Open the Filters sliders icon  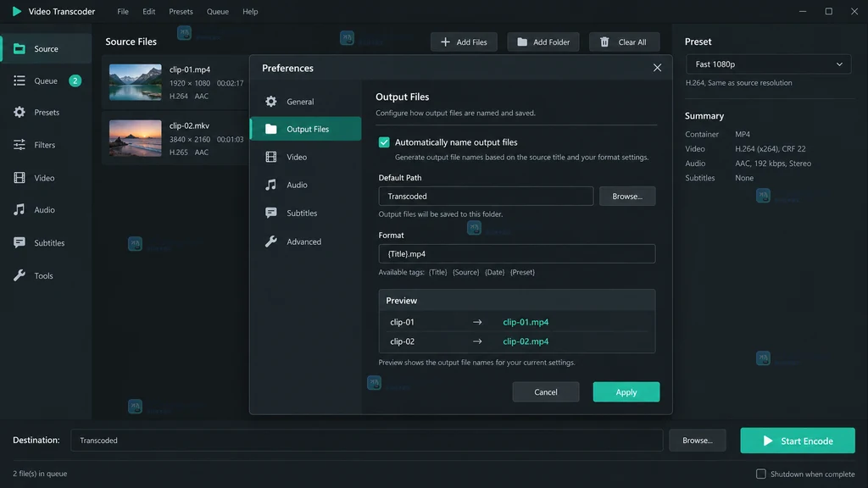click(x=19, y=145)
